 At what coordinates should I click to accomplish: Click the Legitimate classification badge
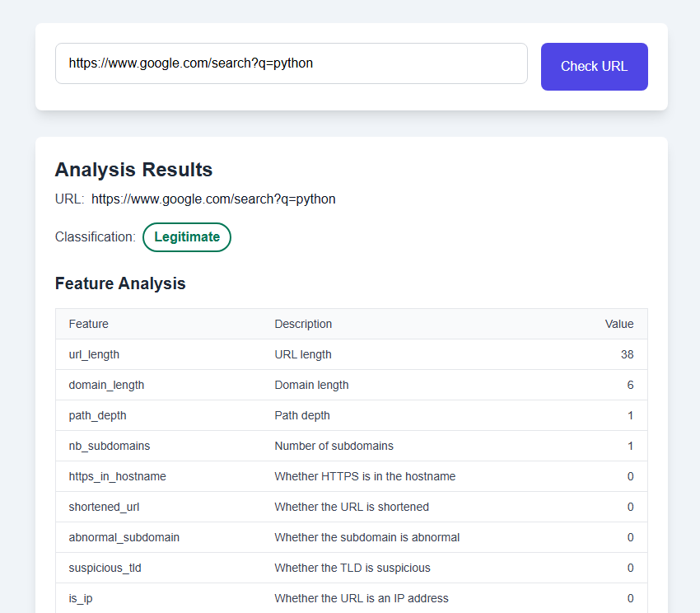pyautogui.click(x=187, y=237)
